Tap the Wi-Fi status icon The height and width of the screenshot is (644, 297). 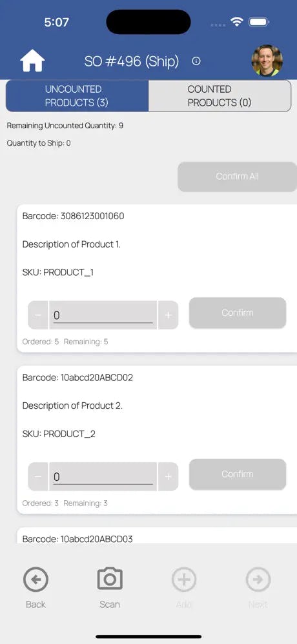[237, 22]
